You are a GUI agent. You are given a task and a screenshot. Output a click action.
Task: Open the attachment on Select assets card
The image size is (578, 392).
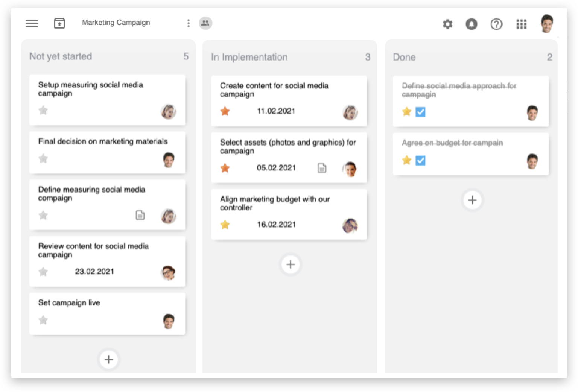pyautogui.click(x=322, y=168)
